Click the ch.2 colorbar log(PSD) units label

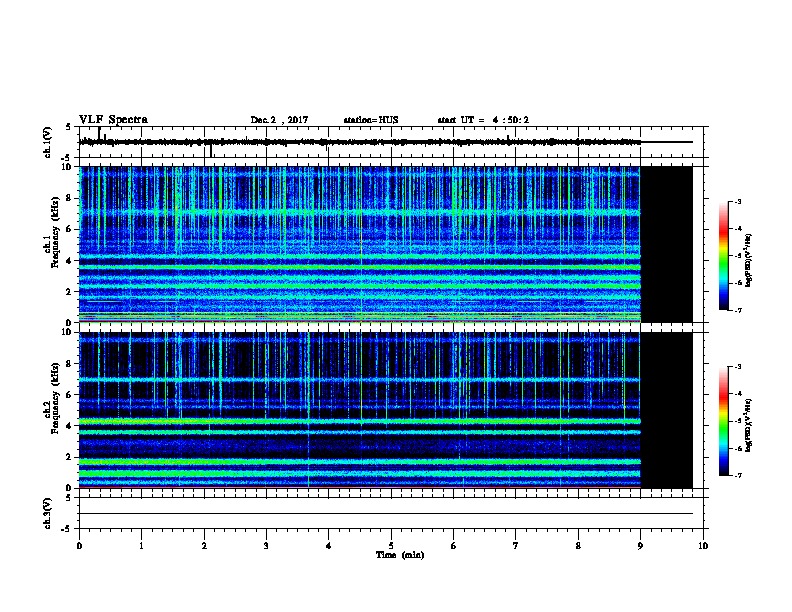click(749, 425)
